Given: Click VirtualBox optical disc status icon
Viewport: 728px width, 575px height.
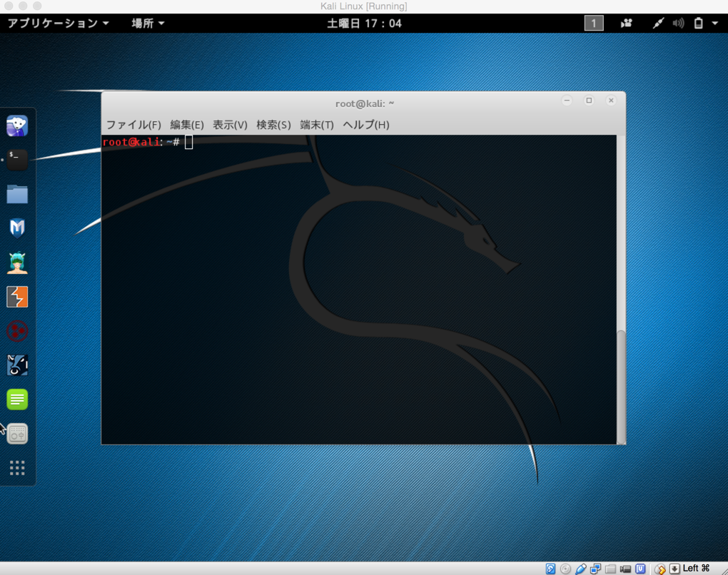Looking at the screenshot, I should [565, 569].
